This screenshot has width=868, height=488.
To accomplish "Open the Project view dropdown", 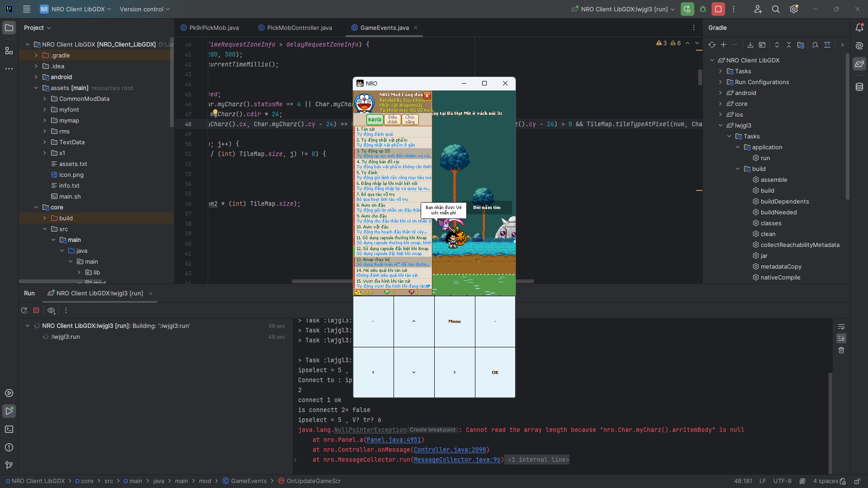I will pos(37,28).
